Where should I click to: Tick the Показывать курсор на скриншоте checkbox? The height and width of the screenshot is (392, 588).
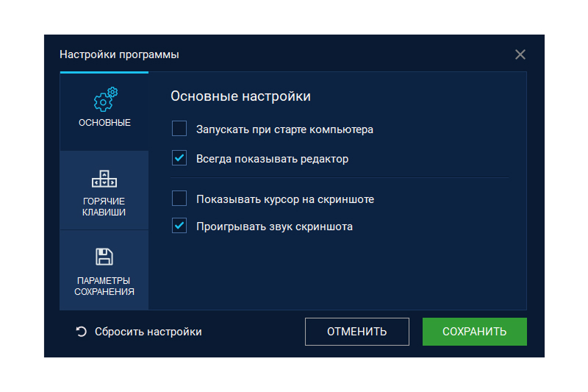coord(179,199)
